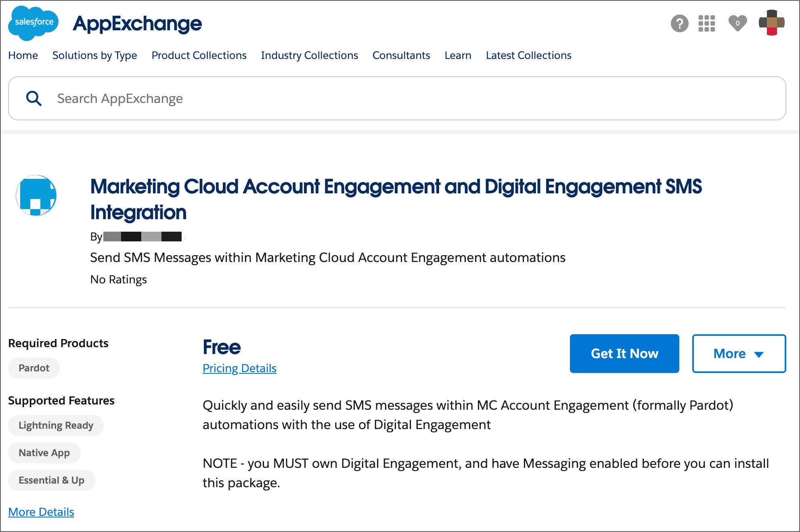Select Industry Collections navigation tab

[309, 54]
